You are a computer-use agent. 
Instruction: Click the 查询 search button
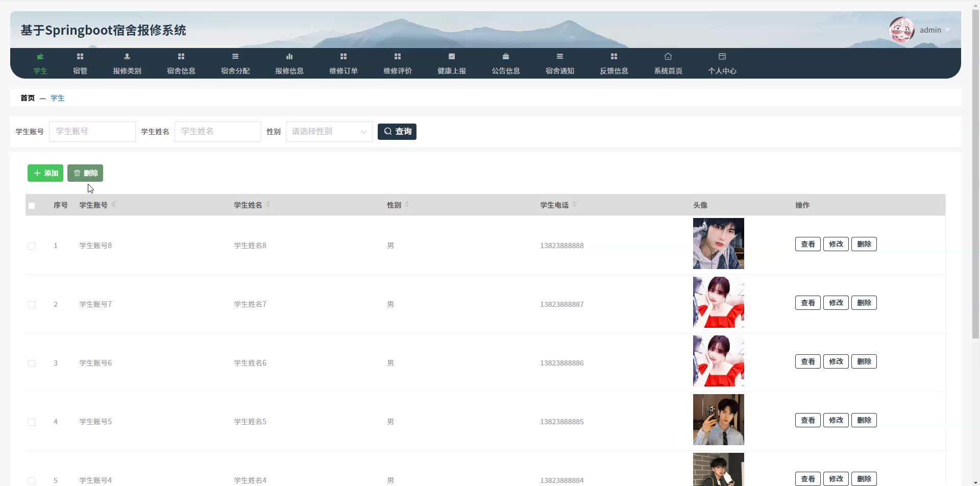(x=397, y=132)
